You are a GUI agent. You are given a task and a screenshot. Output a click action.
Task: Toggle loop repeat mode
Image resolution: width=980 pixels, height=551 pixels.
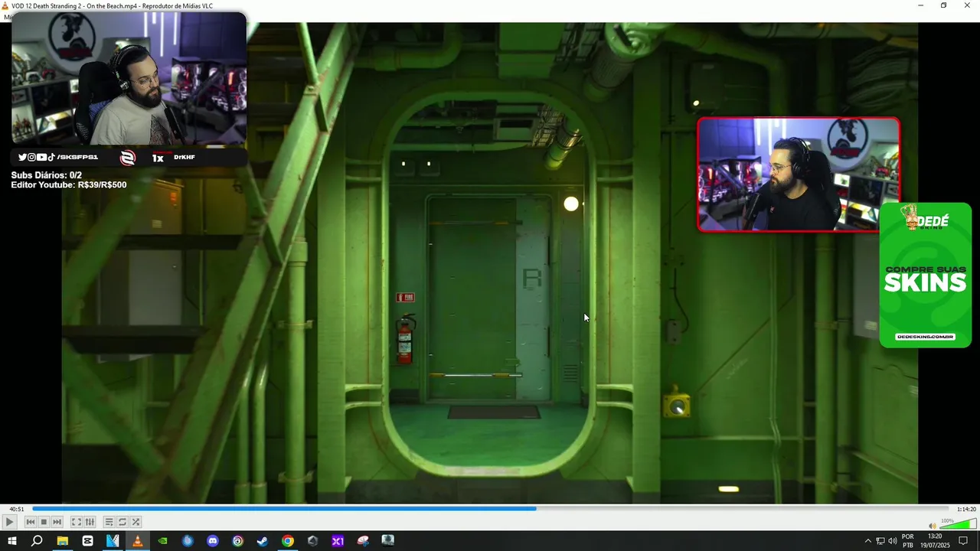122,522
